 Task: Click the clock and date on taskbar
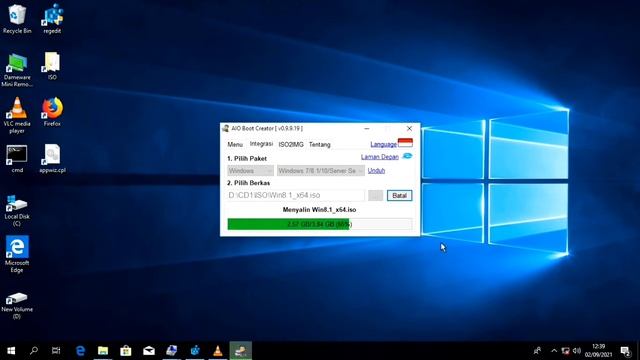(598, 351)
